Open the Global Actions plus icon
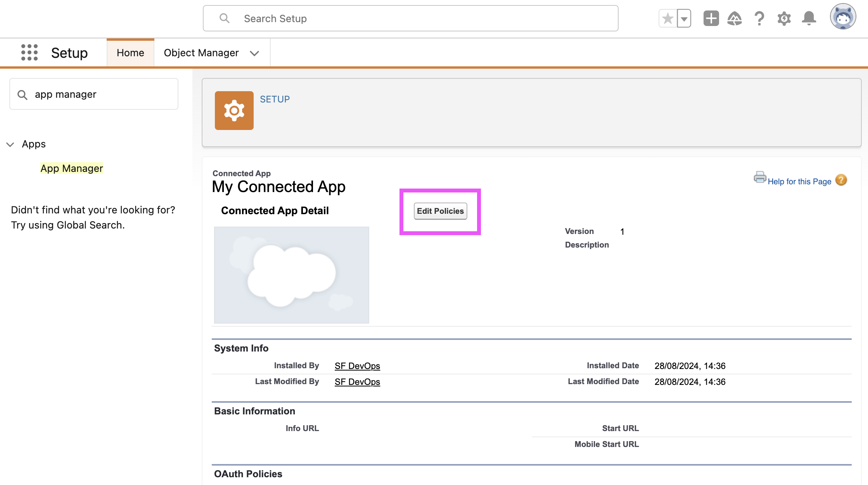 (711, 19)
